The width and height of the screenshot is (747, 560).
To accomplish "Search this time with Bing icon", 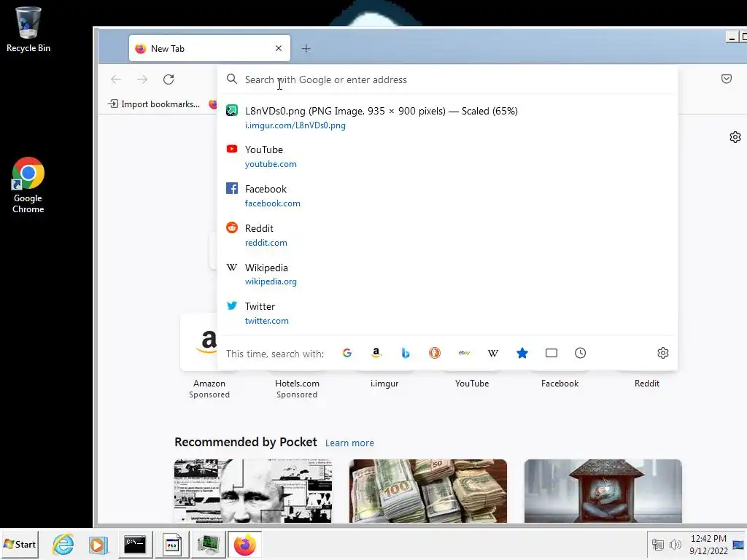I will click(406, 353).
